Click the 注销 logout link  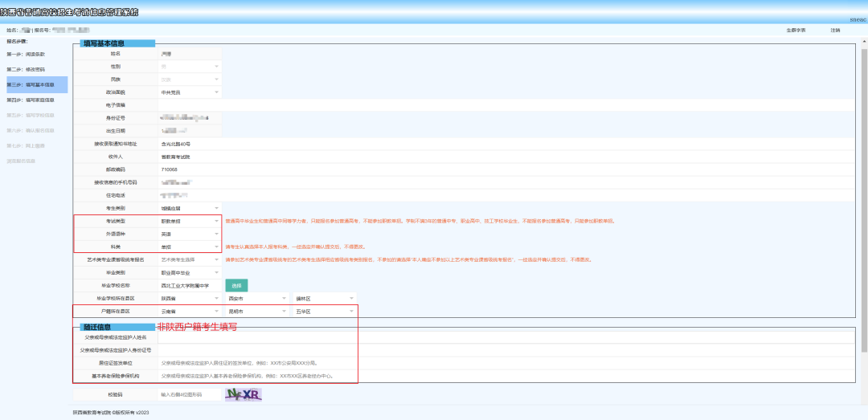(835, 31)
